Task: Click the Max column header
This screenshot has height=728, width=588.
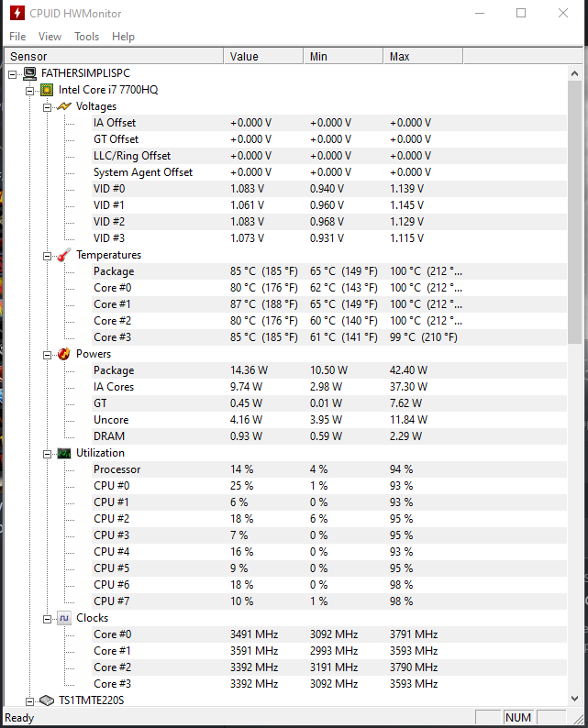Action: (423, 56)
